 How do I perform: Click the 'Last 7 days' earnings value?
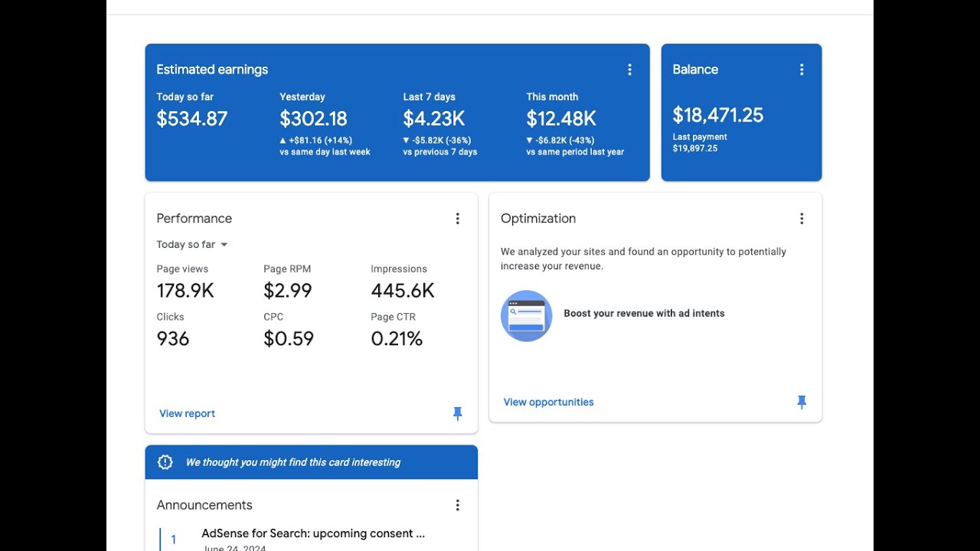[433, 119]
